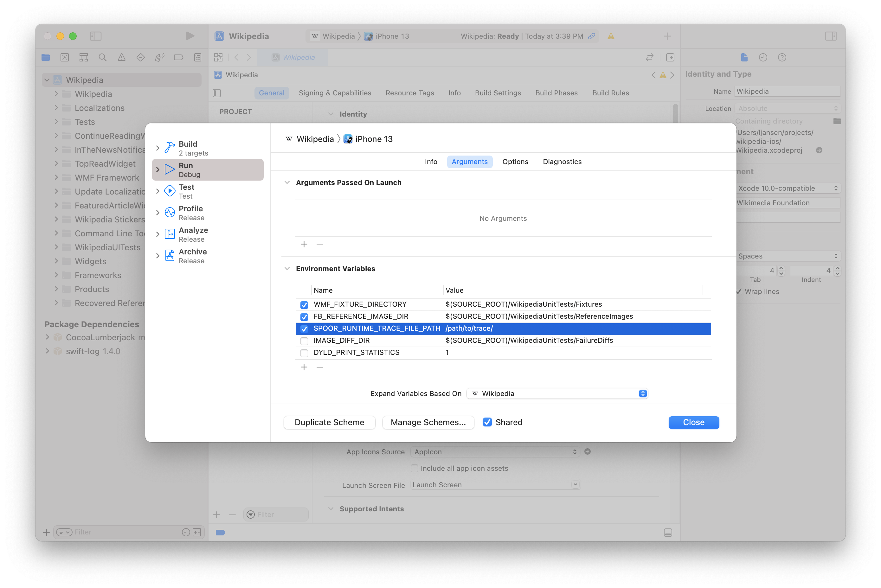Click the related items grid icon
Image resolution: width=881 pixels, height=588 pixels.
[x=218, y=57]
